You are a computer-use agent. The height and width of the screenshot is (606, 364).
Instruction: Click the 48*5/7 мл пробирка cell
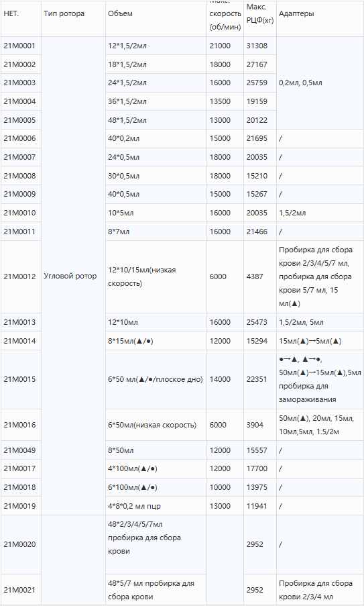(x=151, y=590)
